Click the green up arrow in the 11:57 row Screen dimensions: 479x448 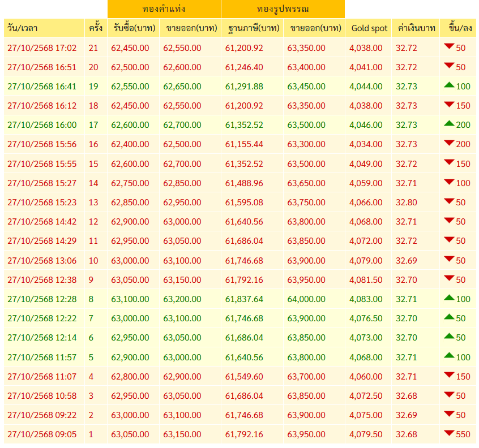(x=449, y=356)
